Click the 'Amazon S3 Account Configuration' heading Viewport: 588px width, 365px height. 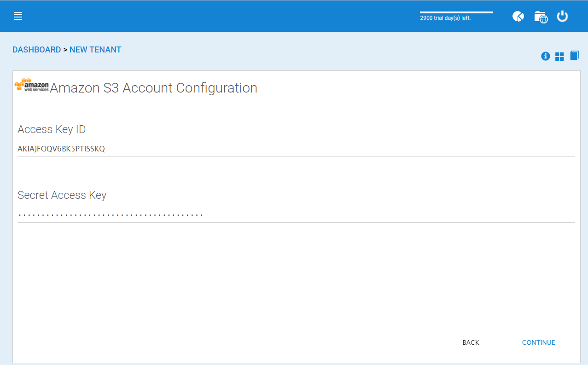point(153,88)
